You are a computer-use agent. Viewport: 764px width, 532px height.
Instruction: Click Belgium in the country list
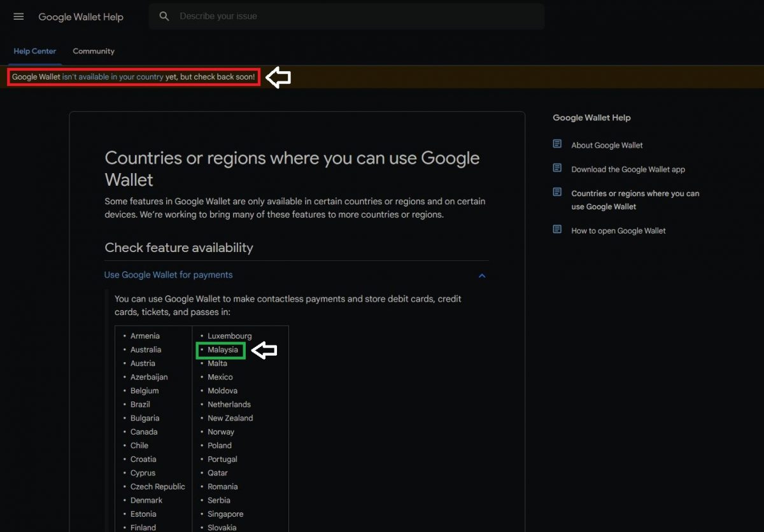coord(145,391)
